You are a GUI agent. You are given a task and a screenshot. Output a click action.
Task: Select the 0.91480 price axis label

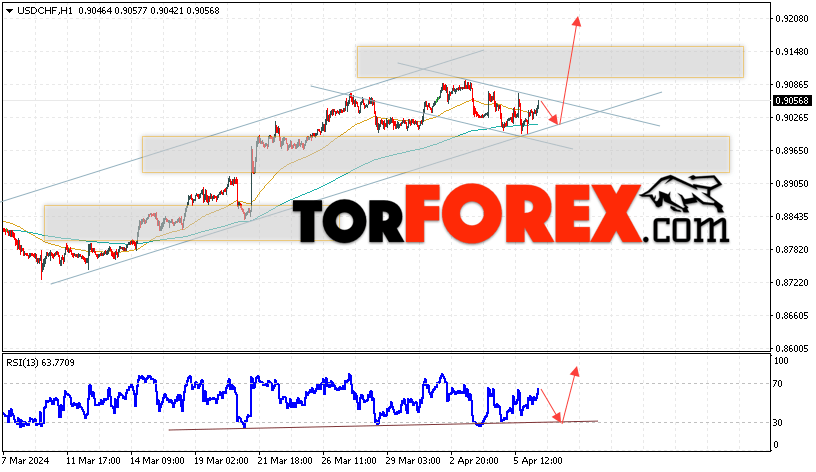792,52
